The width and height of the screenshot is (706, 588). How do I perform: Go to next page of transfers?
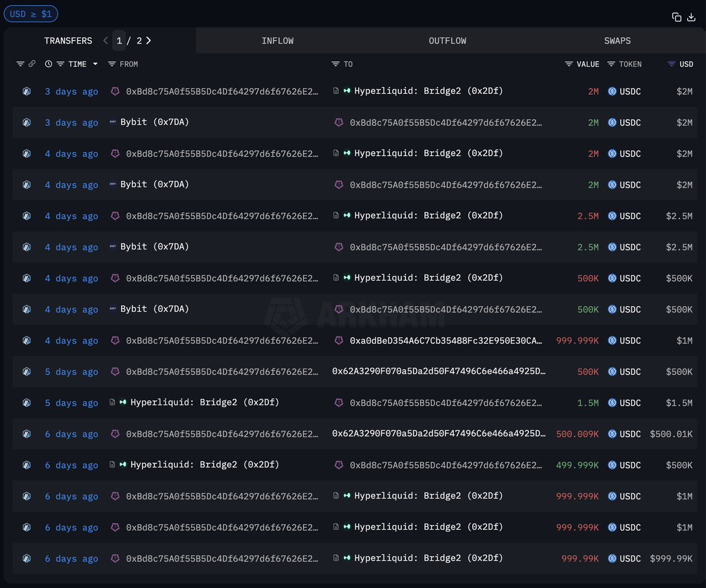click(149, 41)
